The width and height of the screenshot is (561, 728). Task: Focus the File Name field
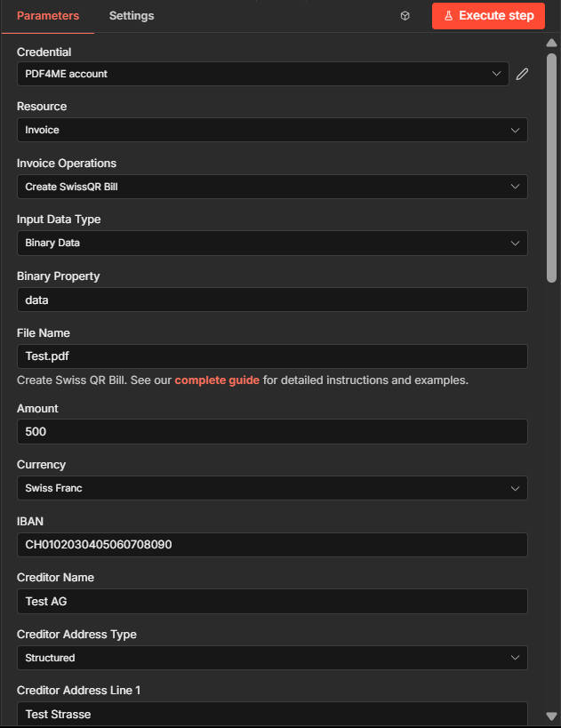[x=272, y=356]
